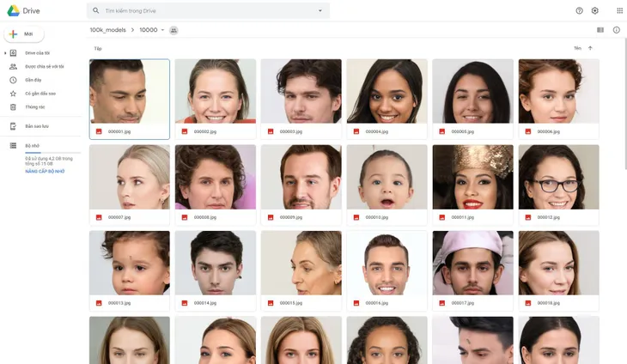Reverse sort direction with the arrow

pyautogui.click(x=590, y=48)
